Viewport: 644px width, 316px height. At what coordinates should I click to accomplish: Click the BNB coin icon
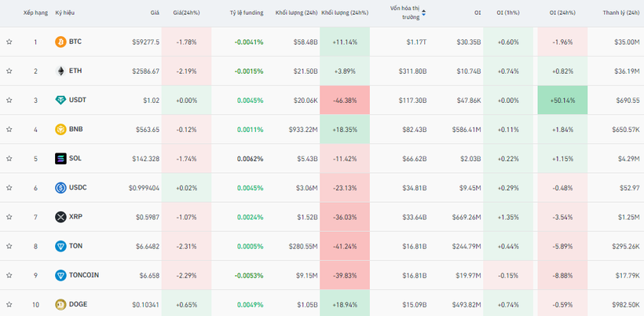(x=60, y=129)
